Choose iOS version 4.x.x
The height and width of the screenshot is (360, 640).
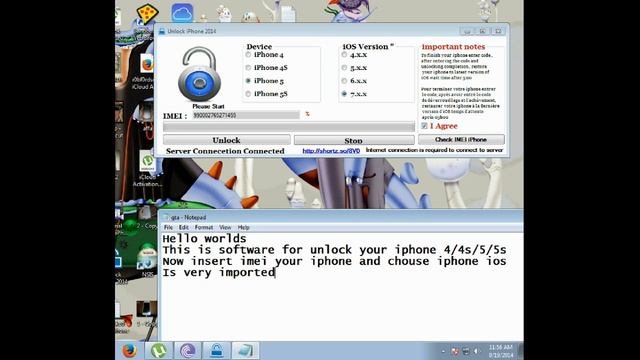click(344, 55)
